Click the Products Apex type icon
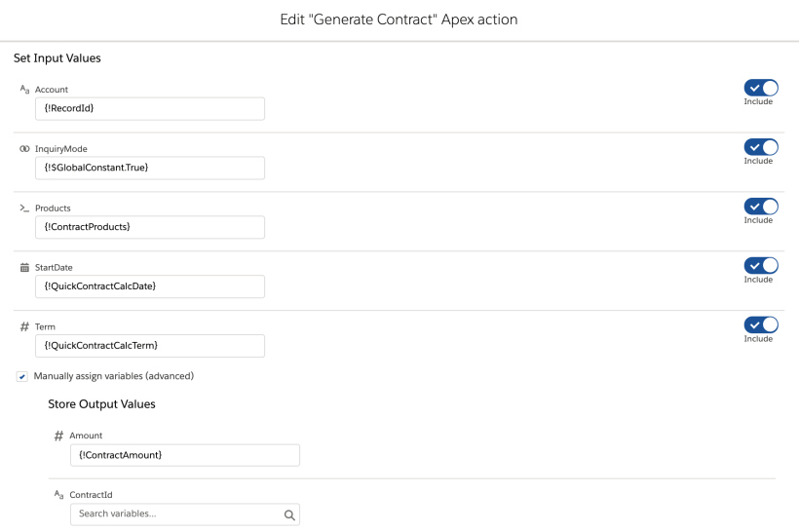The image size is (799, 532). [24, 209]
